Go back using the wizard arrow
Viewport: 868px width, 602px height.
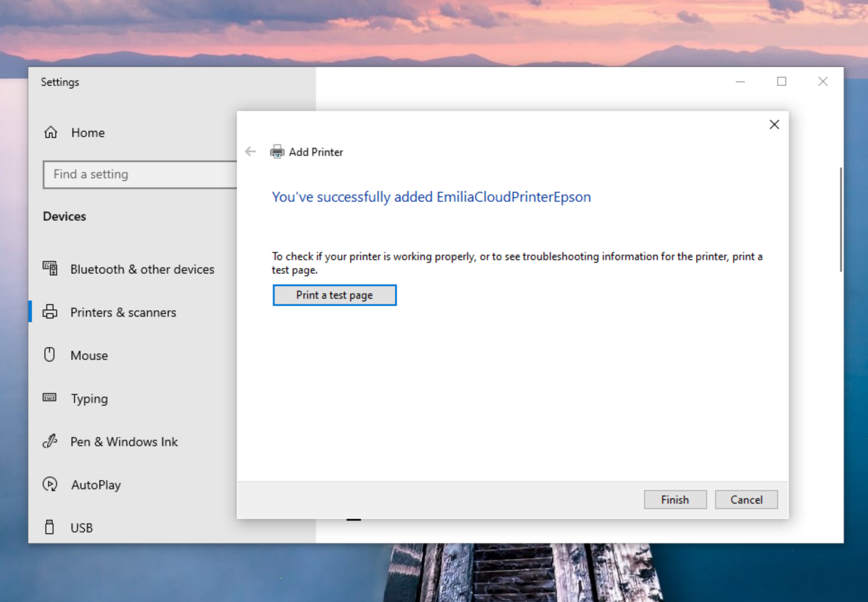250,152
